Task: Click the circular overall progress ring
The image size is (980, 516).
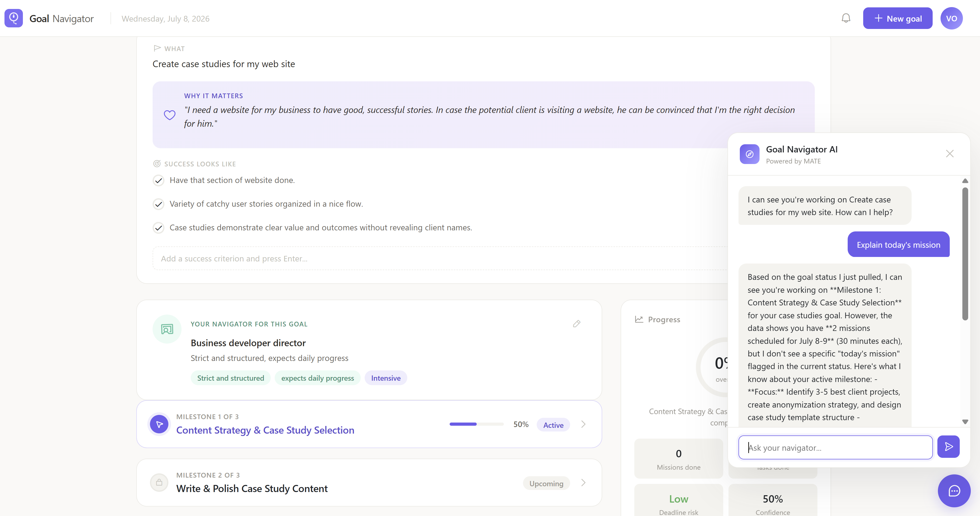Action: pyautogui.click(x=712, y=368)
